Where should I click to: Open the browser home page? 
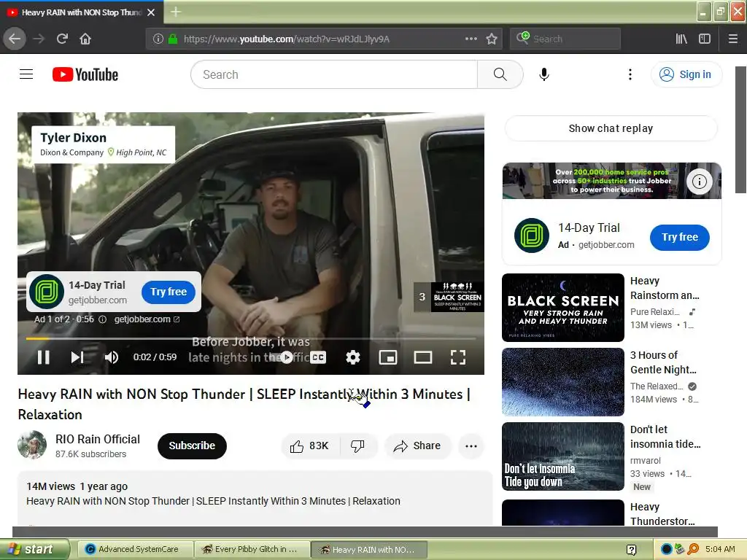click(x=85, y=39)
